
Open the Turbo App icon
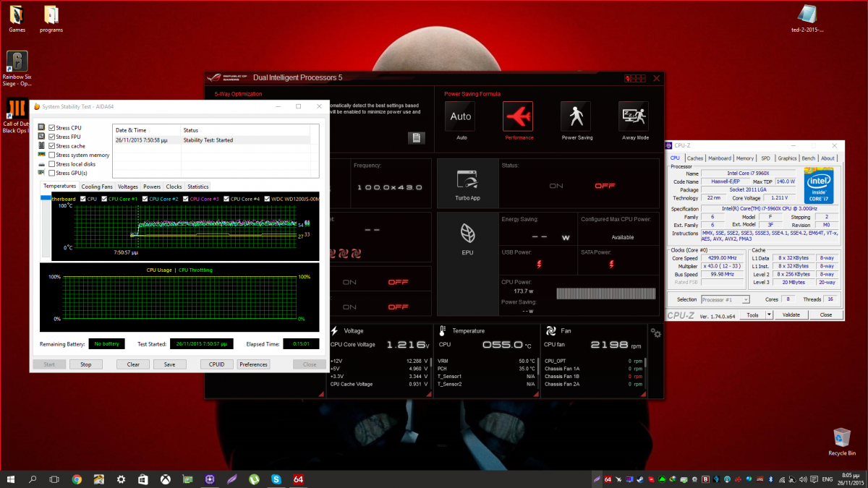(x=467, y=181)
